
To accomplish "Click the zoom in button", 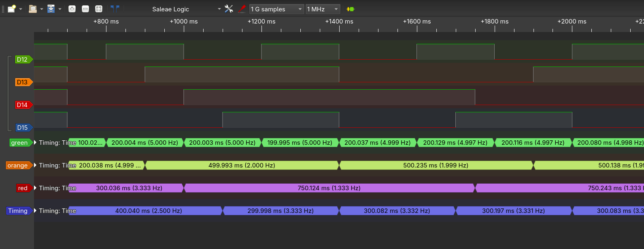I will coord(72,9).
